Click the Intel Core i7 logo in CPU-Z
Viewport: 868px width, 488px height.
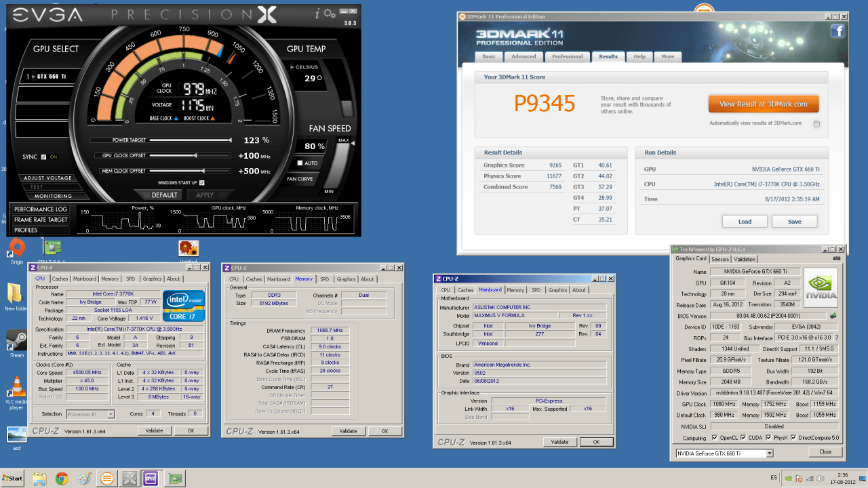click(x=182, y=306)
